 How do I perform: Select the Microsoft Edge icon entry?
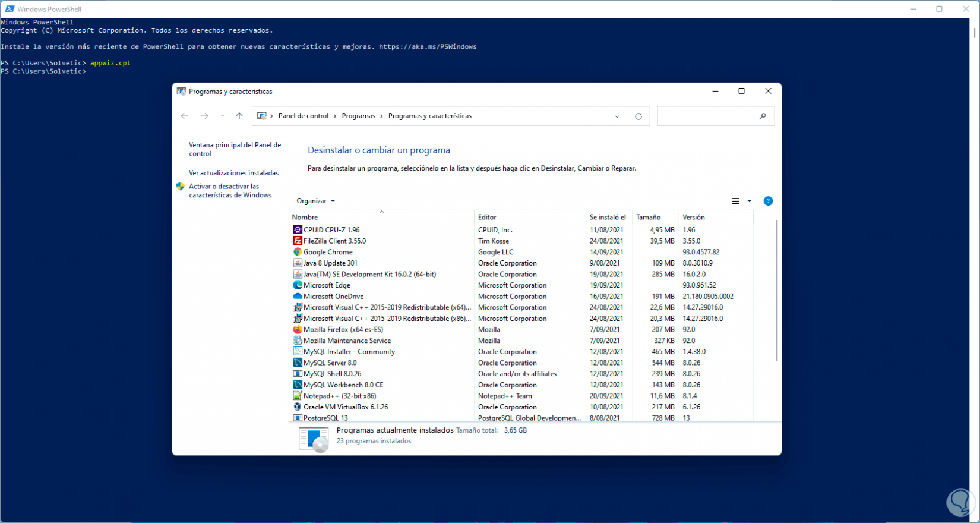(x=298, y=285)
